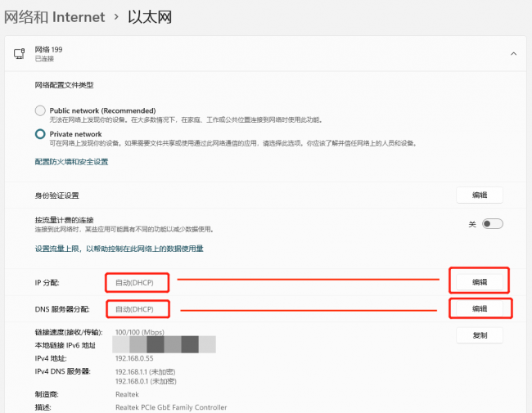Viewport: 532px width, 413px height.
Task: Click 已连接 status text
Action: [44, 59]
